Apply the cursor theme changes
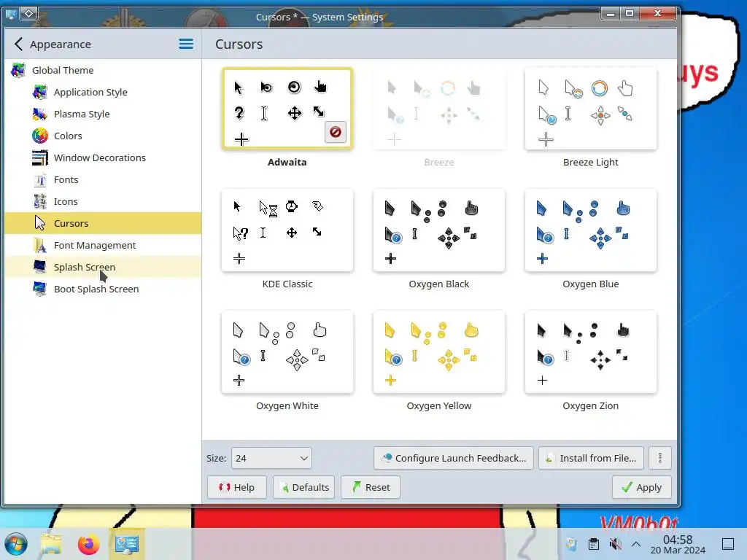 (642, 487)
